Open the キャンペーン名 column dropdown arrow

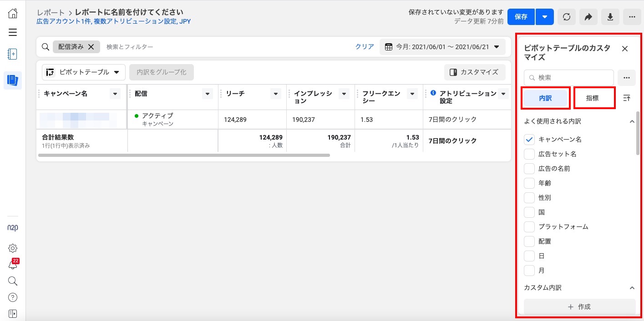[x=115, y=94]
